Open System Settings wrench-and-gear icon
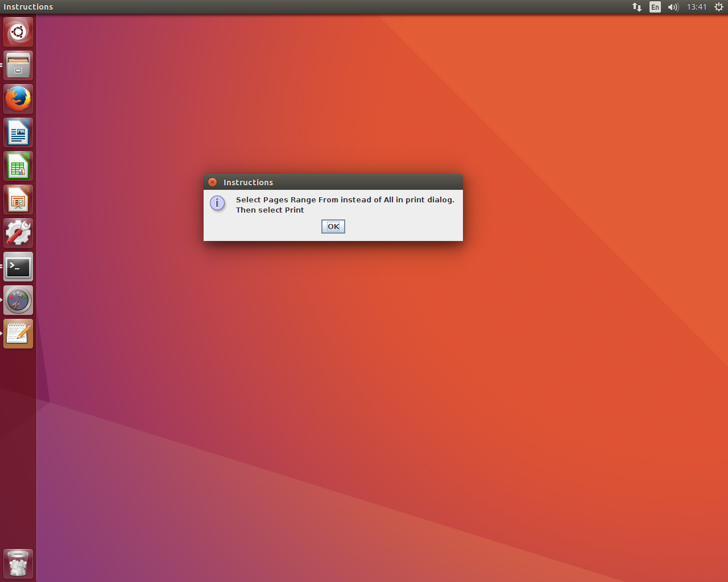 18,233
